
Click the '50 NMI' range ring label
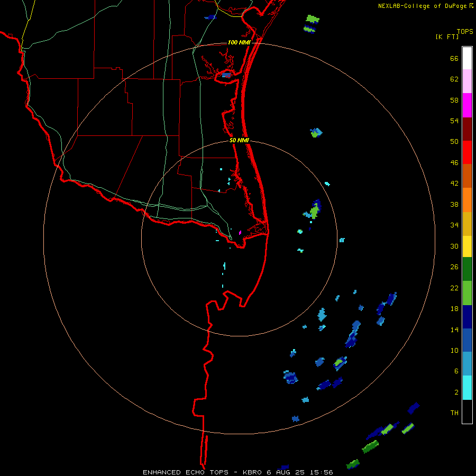pyautogui.click(x=239, y=140)
